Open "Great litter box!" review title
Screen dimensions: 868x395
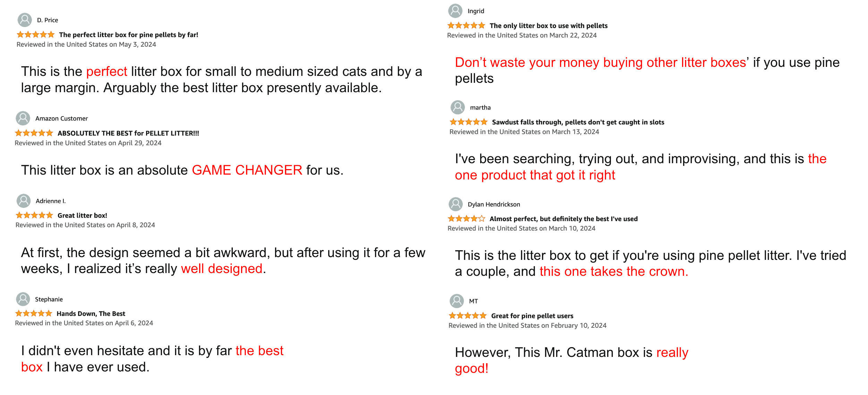pos(82,216)
